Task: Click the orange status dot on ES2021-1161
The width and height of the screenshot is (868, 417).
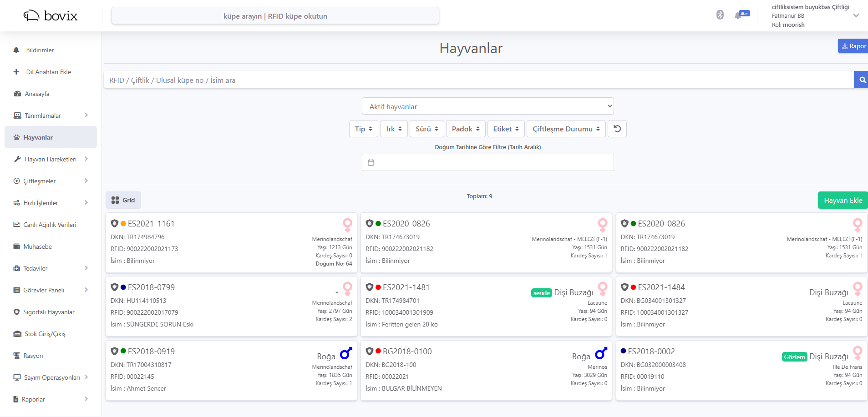Action: (123, 223)
